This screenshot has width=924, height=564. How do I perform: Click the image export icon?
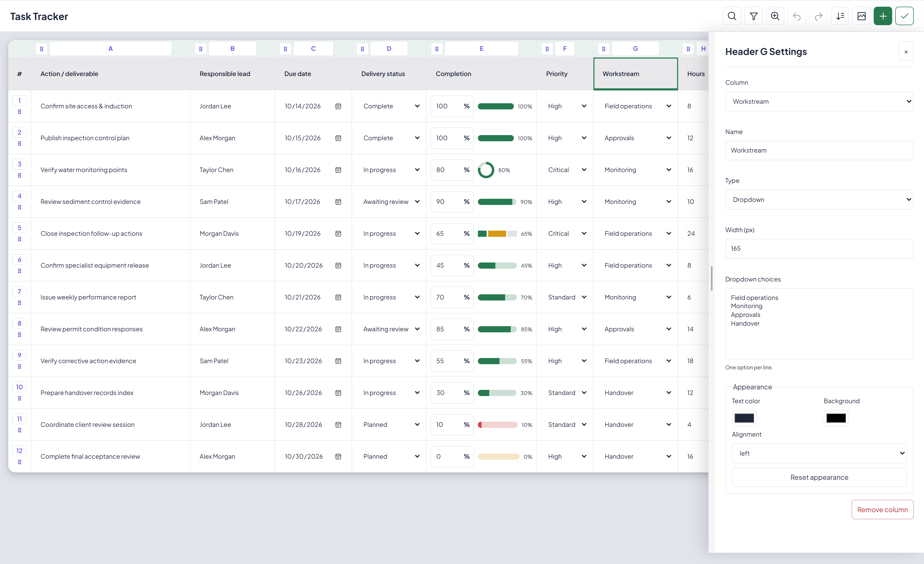[861, 16]
